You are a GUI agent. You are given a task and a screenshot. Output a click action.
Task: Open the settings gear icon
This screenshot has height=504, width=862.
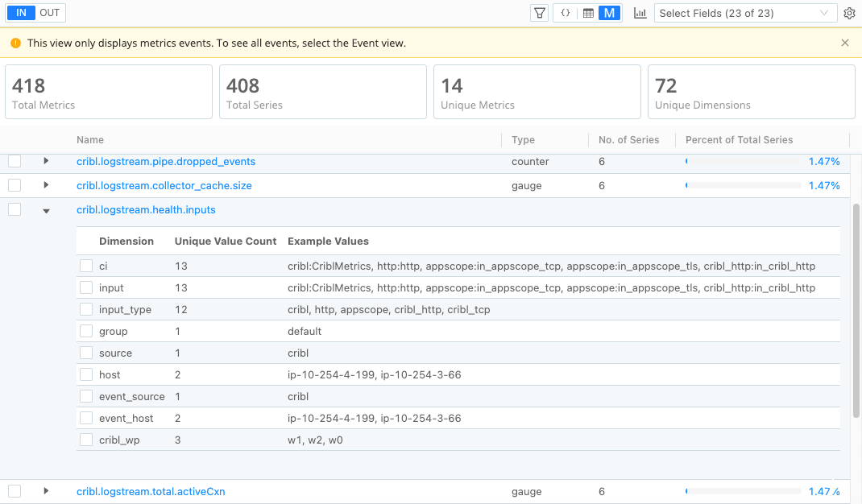[x=849, y=13]
